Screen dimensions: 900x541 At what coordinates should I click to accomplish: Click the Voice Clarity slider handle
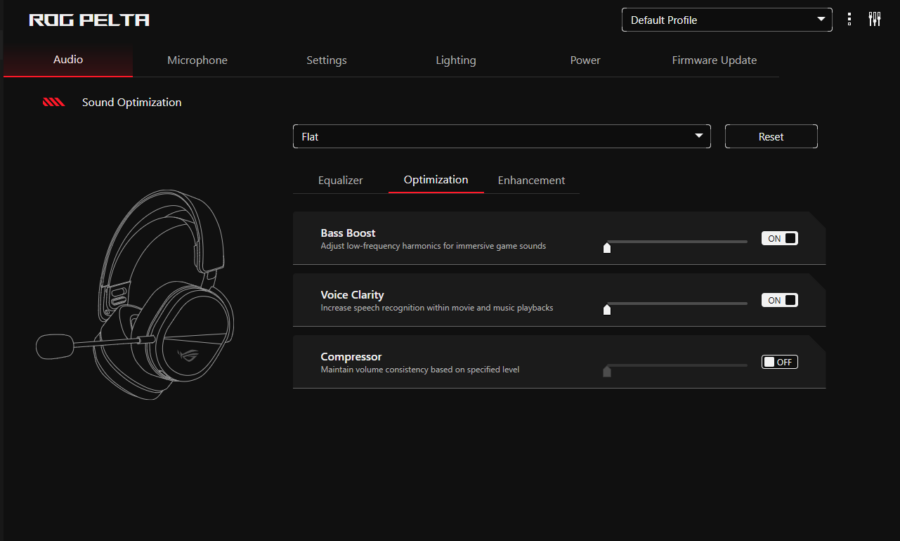(607, 310)
